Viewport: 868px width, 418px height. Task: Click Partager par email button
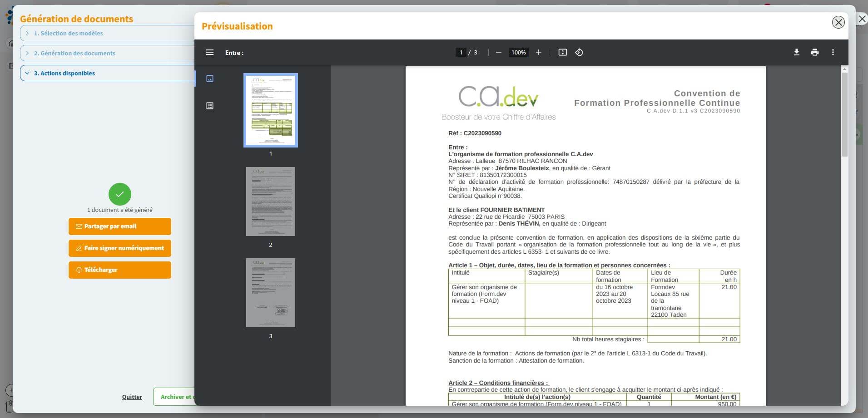point(120,226)
